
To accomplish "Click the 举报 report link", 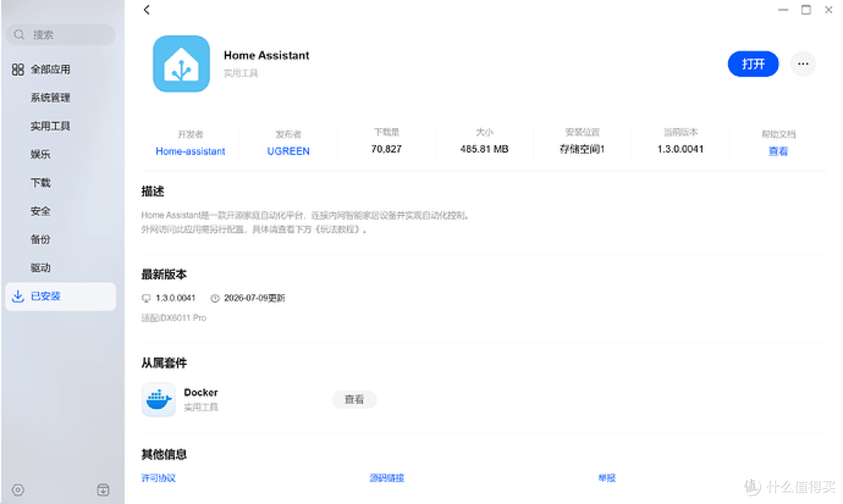I will coord(607,477).
